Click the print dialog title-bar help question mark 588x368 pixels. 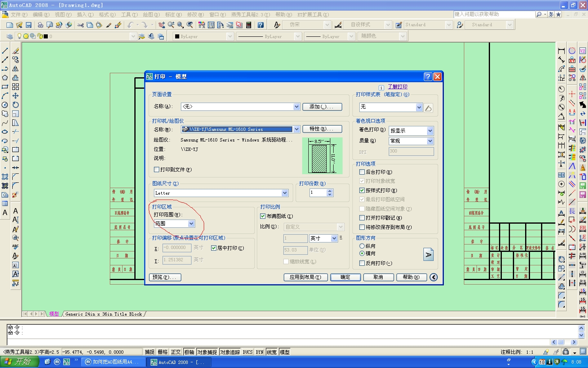click(x=428, y=76)
